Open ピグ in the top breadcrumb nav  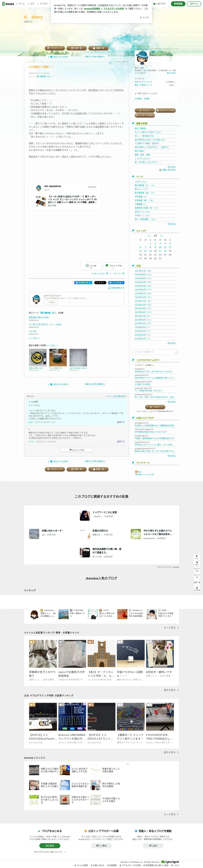pos(32,4)
